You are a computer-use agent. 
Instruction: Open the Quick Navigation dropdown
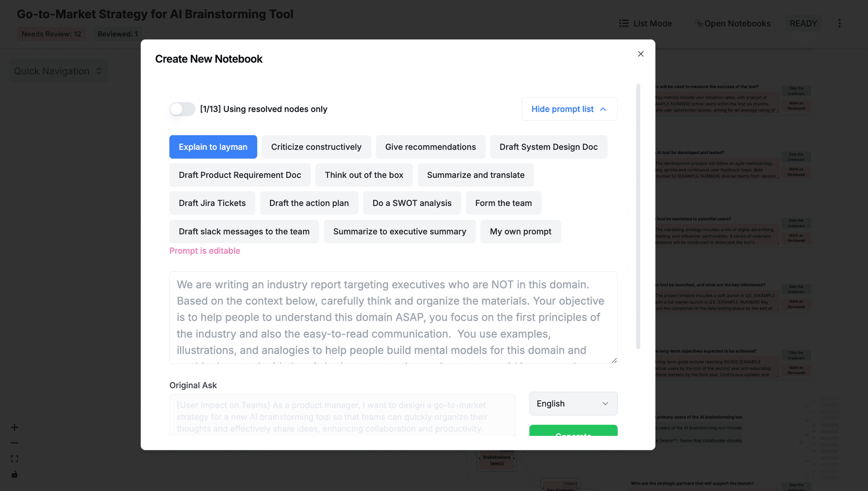point(58,71)
